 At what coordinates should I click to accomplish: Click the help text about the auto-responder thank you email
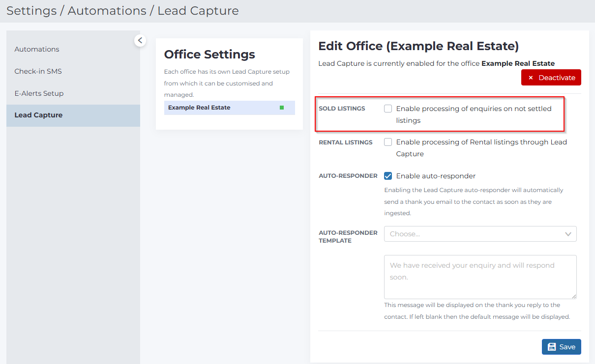474,201
